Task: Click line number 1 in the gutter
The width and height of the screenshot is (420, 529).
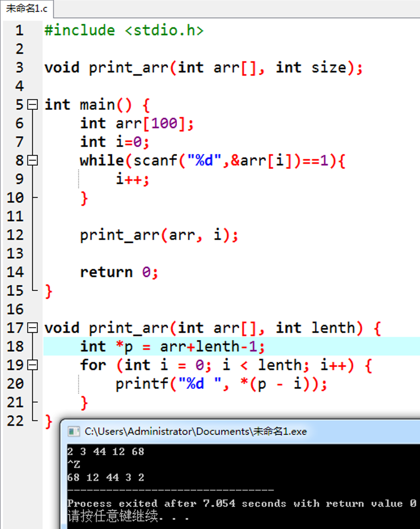Action: tap(20, 31)
